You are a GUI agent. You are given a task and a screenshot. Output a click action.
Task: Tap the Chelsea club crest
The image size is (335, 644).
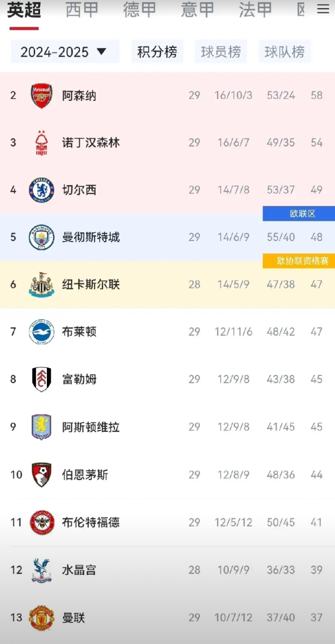(x=42, y=190)
